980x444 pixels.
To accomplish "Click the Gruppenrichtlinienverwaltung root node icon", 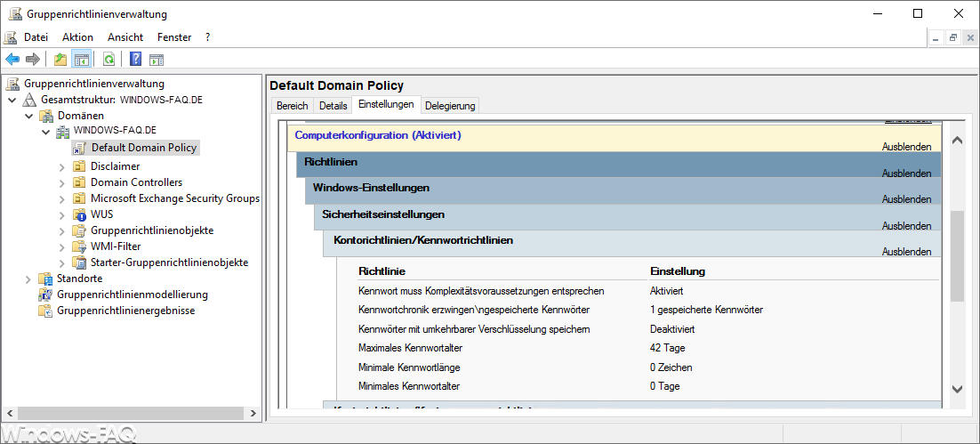I will point(13,83).
